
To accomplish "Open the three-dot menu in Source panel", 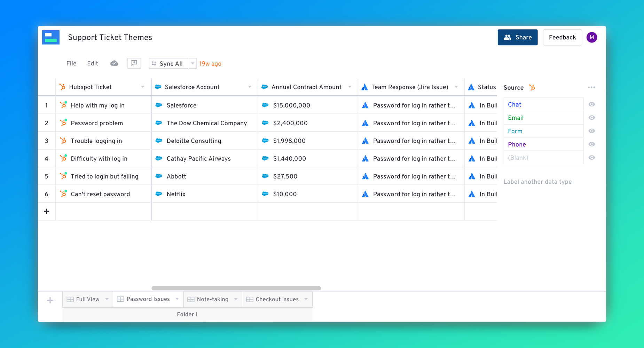I will [591, 87].
